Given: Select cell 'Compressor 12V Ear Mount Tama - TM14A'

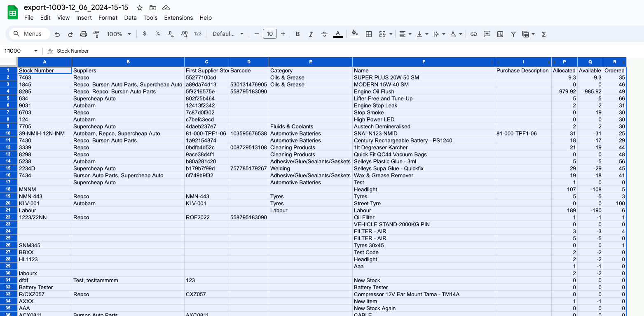Looking at the screenshot, I should coord(424,294).
